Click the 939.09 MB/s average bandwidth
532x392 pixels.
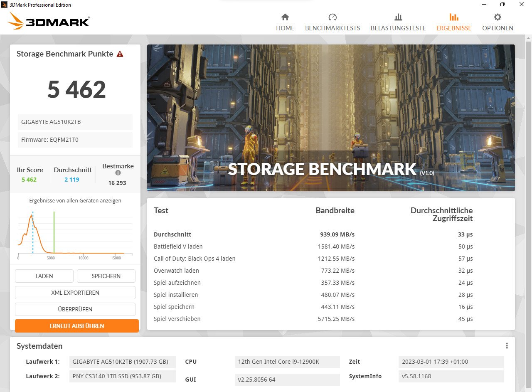pyautogui.click(x=337, y=234)
